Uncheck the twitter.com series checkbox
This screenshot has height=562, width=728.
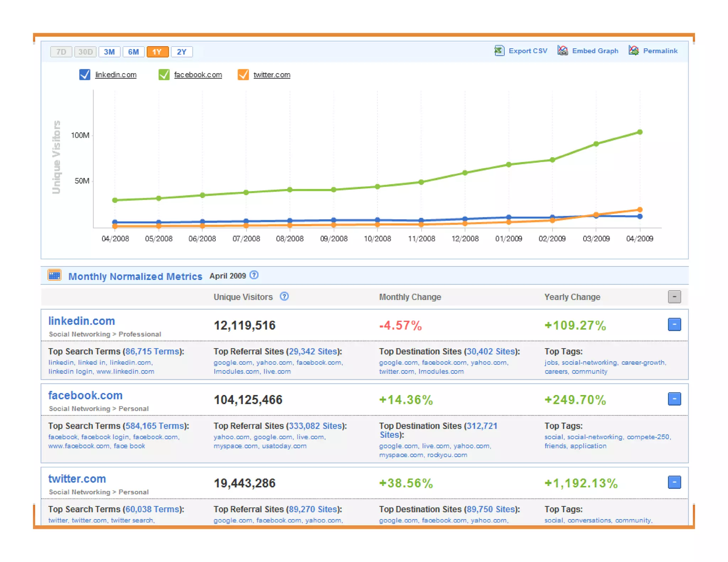pyautogui.click(x=243, y=75)
